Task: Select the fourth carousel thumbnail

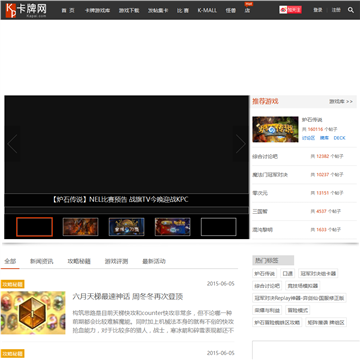Action: 172,227
